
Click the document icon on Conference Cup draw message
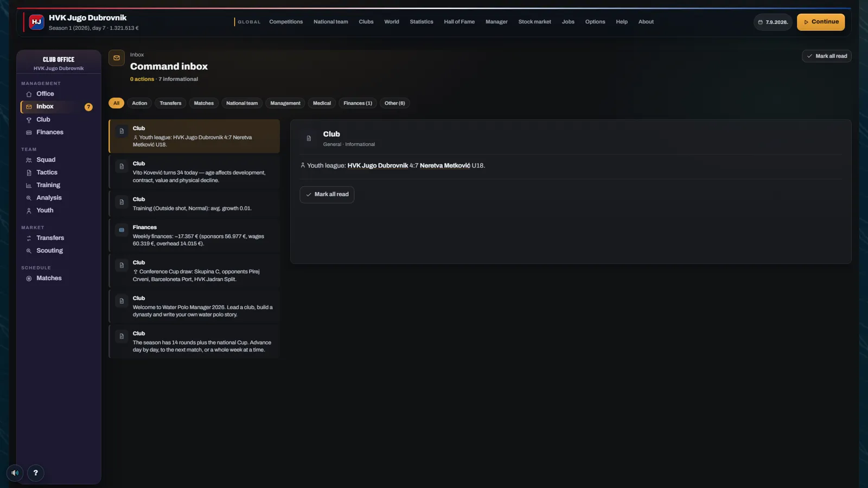click(122, 265)
